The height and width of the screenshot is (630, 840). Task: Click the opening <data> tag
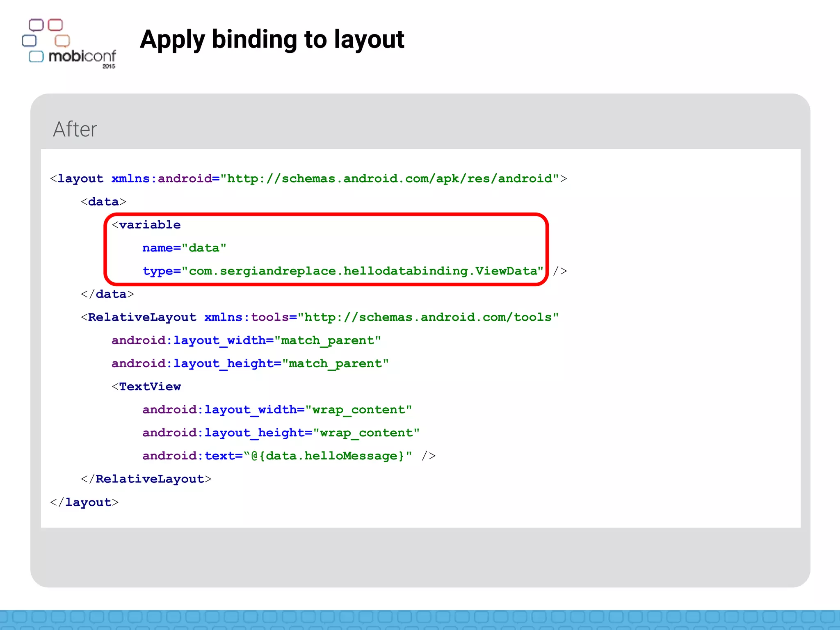tap(103, 202)
